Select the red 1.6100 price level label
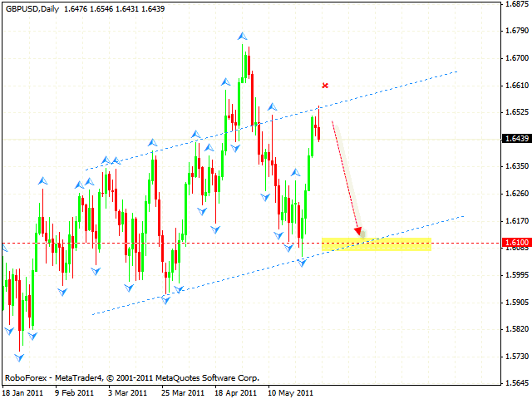This screenshot has width=532, height=399. click(x=515, y=244)
